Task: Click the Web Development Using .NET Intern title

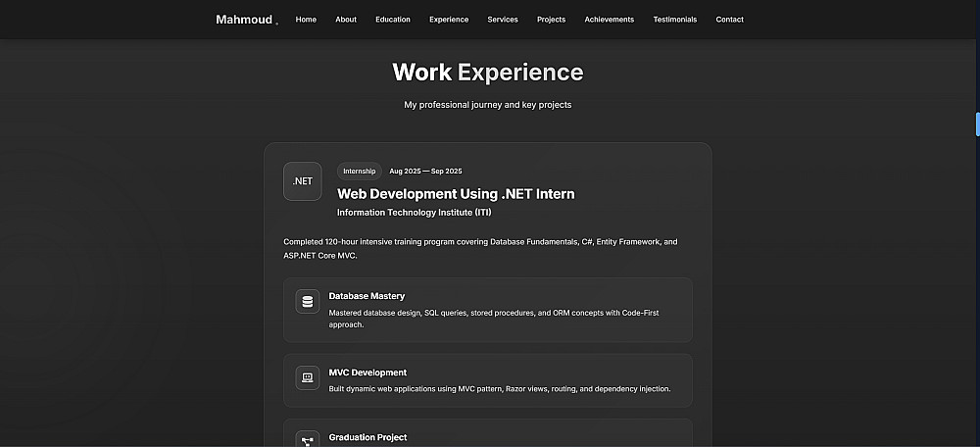Action: pos(456,194)
